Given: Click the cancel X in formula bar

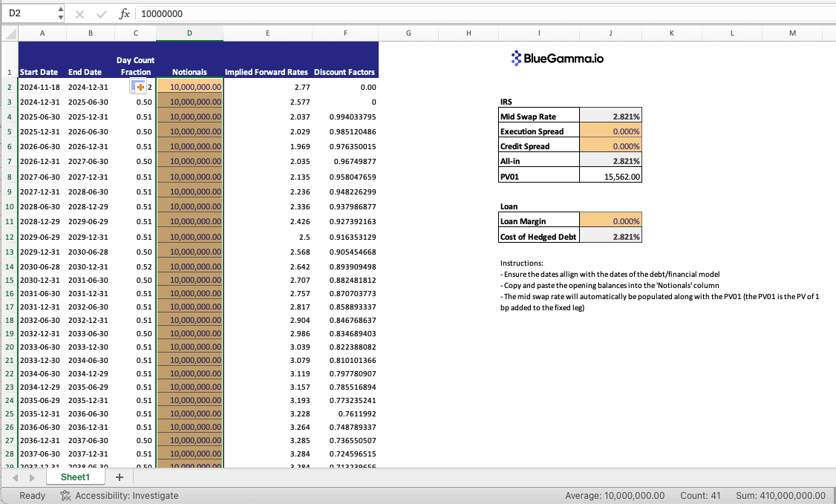Looking at the screenshot, I should [80, 13].
